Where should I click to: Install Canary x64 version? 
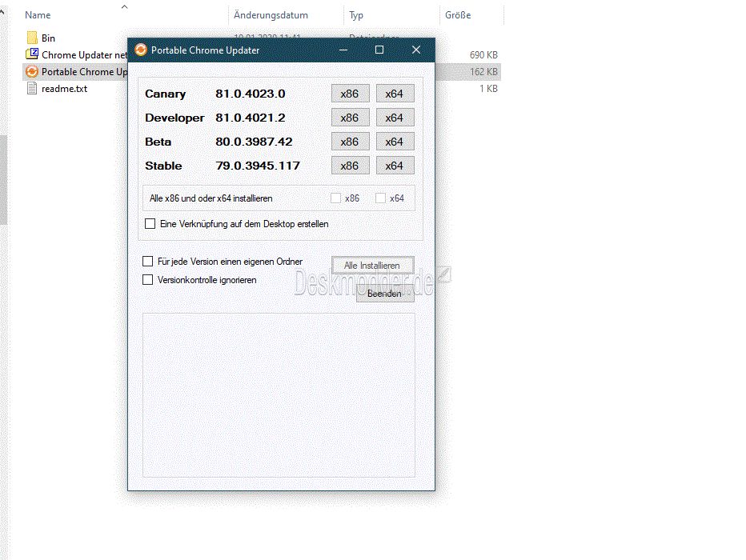395,94
